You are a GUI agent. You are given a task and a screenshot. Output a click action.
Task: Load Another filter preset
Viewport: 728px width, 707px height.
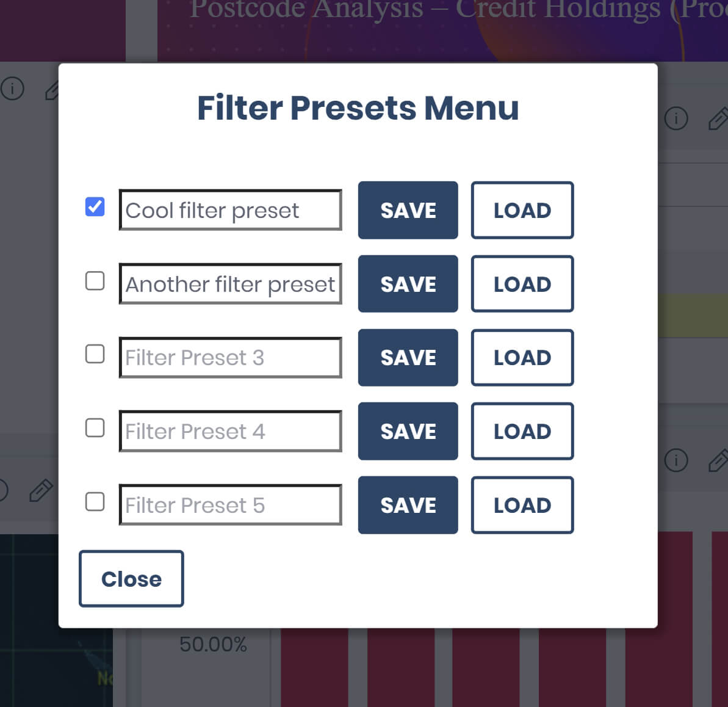522,284
